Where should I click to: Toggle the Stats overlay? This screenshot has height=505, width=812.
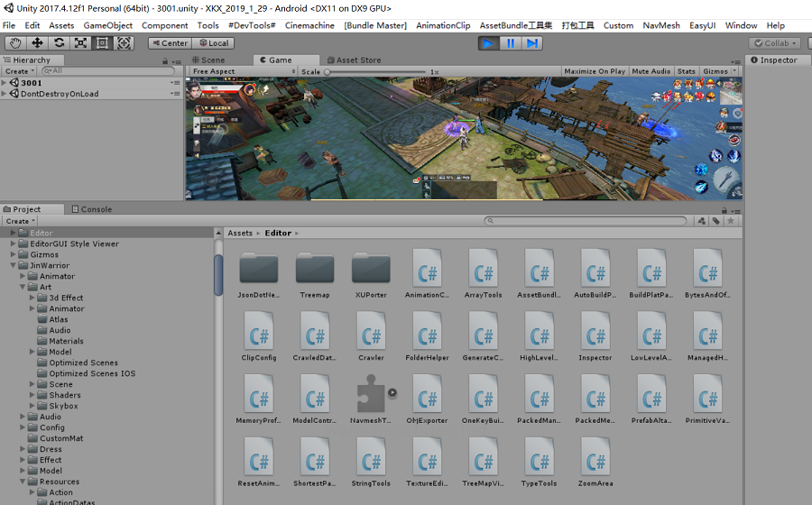[x=687, y=71]
